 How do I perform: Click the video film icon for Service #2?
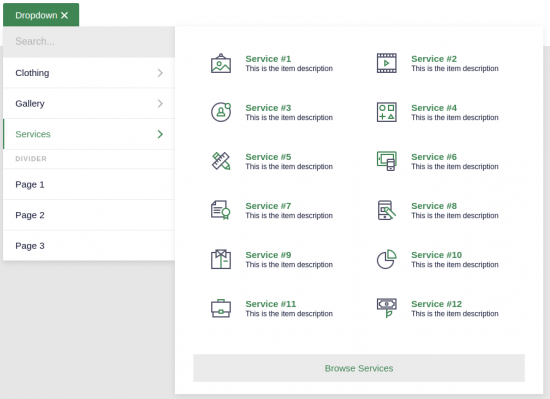[x=387, y=63]
